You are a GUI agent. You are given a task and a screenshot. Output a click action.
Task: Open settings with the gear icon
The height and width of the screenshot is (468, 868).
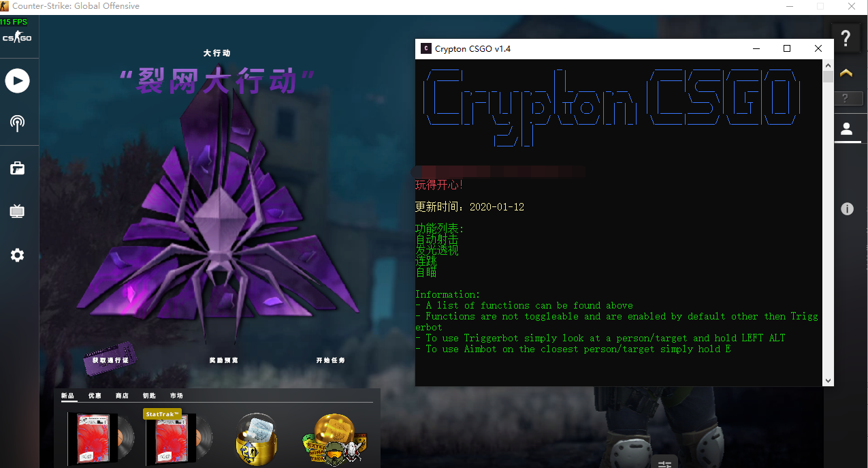point(16,255)
